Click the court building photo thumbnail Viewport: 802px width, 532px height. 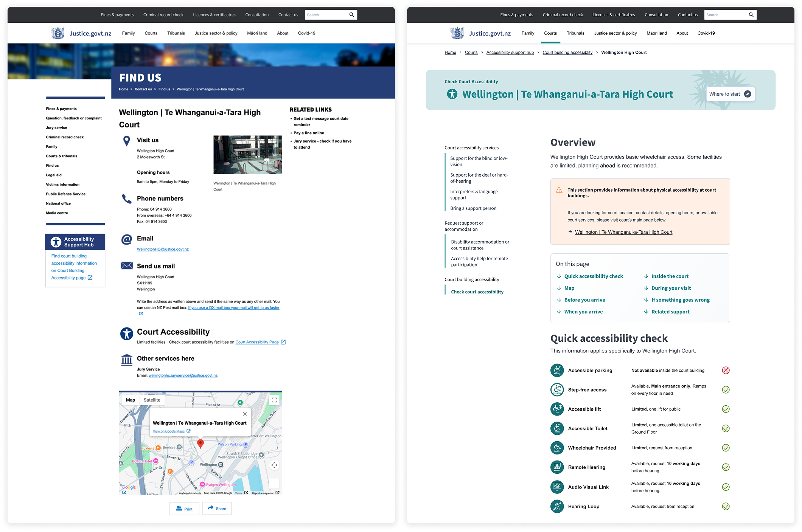coord(247,155)
